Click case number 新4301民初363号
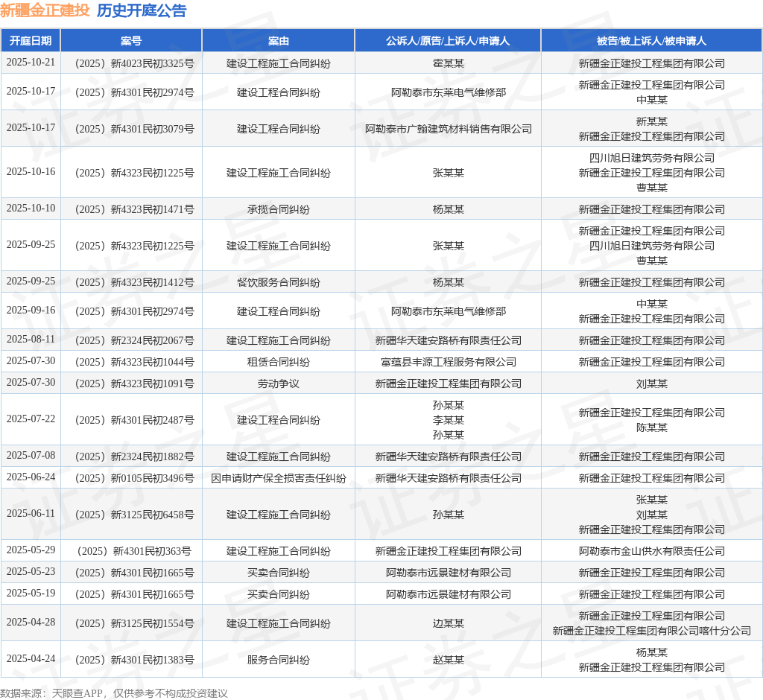Viewport: 763px width, 700px height. 135,551
